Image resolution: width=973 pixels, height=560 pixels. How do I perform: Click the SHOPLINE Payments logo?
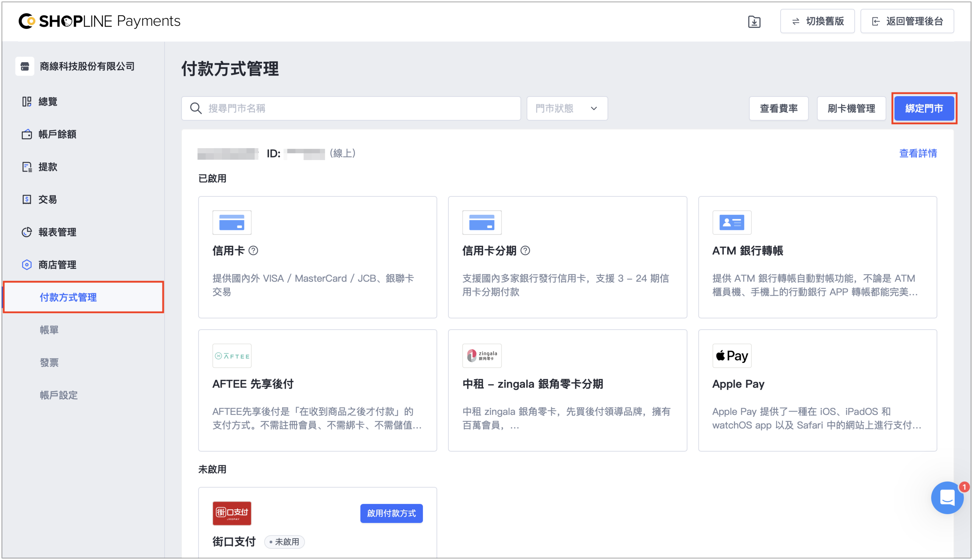(99, 21)
